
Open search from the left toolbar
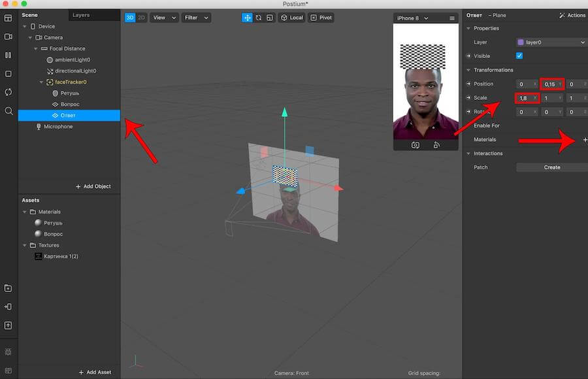pyautogui.click(x=8, y=111)
